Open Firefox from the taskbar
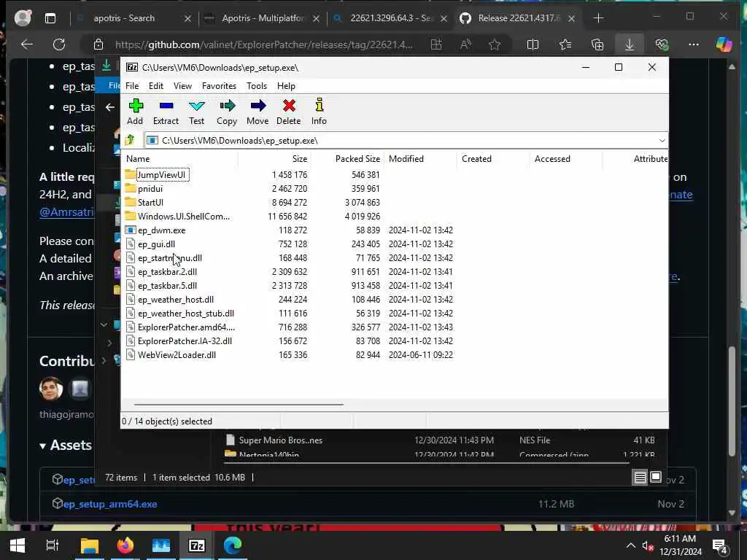Screen dimensions: 747x560 click(x=125, y=545)
